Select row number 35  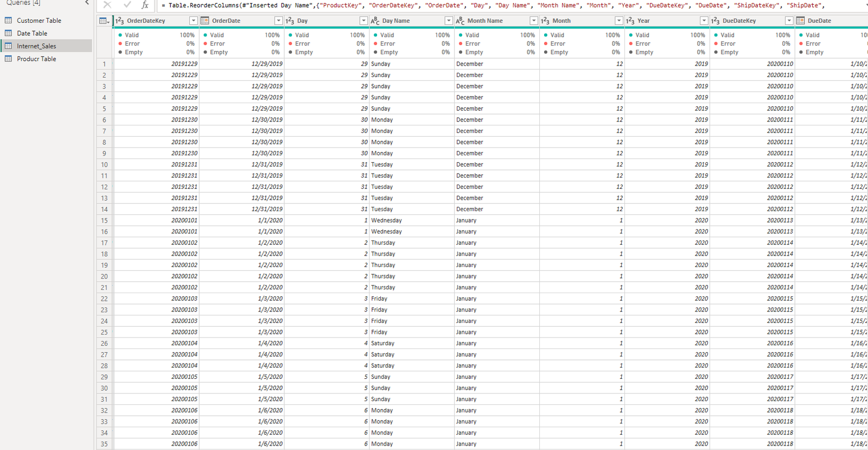(104, 444)
